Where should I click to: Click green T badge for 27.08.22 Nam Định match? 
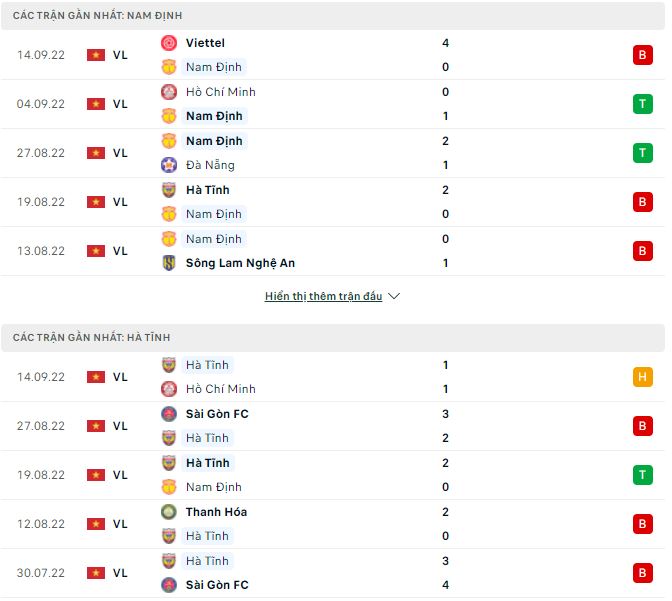(641, 153)
